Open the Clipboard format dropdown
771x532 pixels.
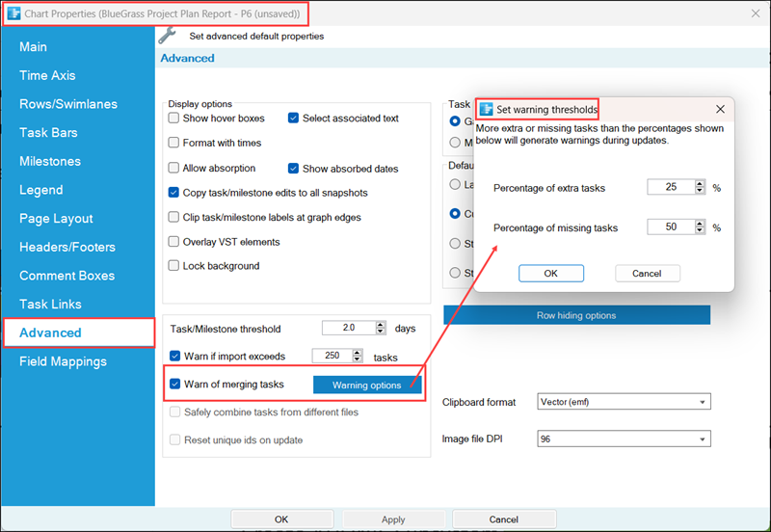click(x=624, y=402)
